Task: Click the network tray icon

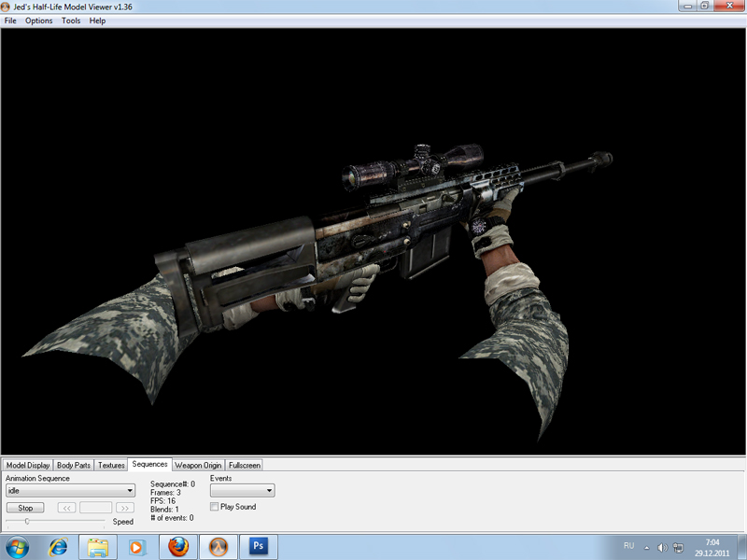Action: (x=678, y=548)
